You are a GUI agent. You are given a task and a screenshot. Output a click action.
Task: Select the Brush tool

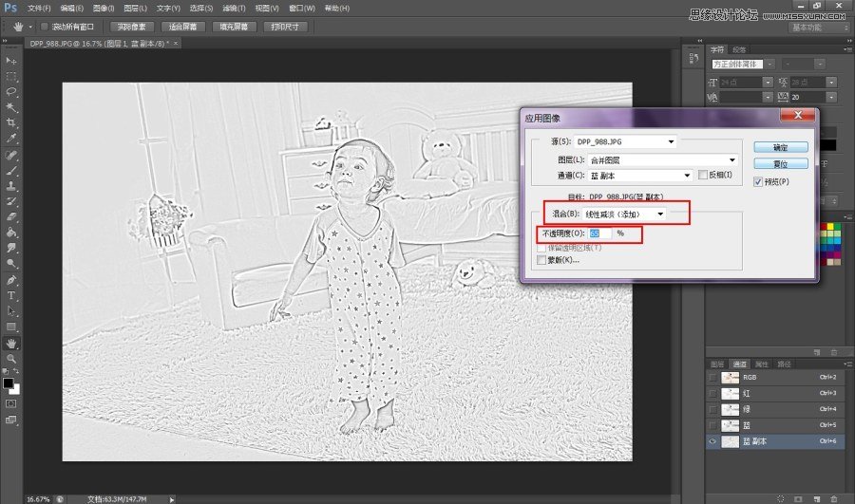pyautogui.click(x=10, y=171)
